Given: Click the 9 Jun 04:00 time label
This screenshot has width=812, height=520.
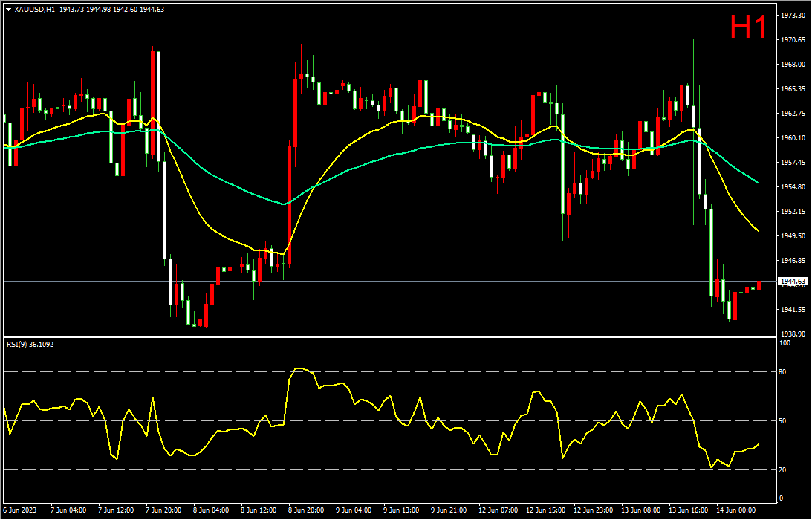Looking at the screenshot, I should pos(354,510).
